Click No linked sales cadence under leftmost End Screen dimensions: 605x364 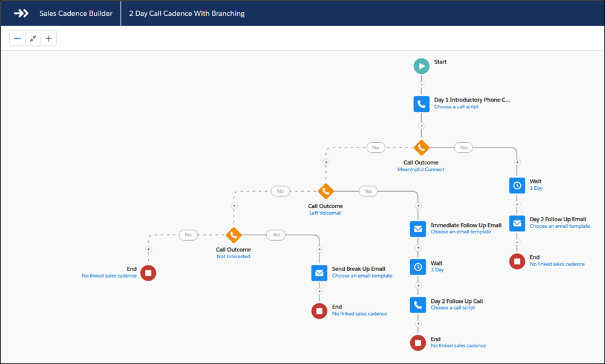(x=109, y=276)
